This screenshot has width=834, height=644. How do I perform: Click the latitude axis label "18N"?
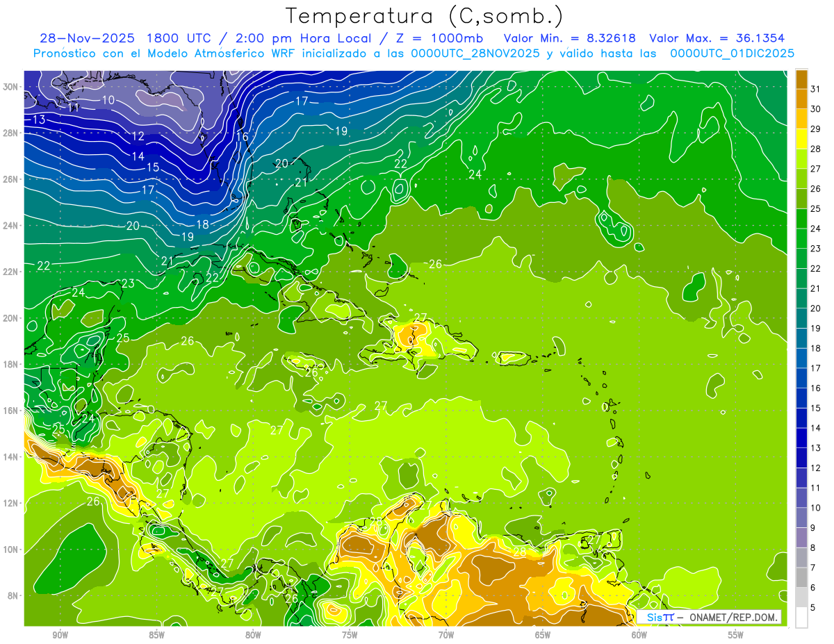click(10, 365)
